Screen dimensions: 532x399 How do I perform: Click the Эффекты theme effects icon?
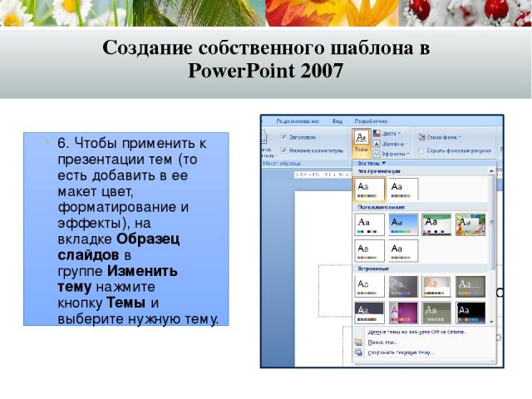click(377, 154)
